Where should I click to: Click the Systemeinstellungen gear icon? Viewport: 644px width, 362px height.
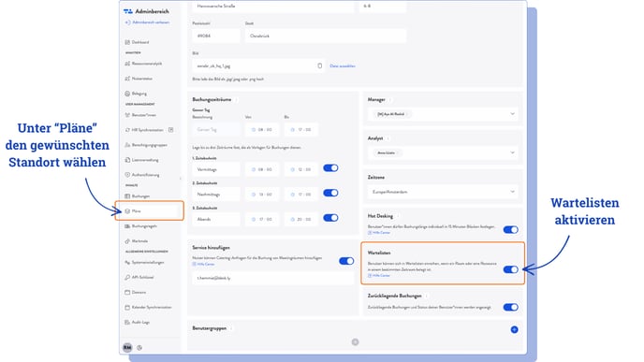[127, 262]
